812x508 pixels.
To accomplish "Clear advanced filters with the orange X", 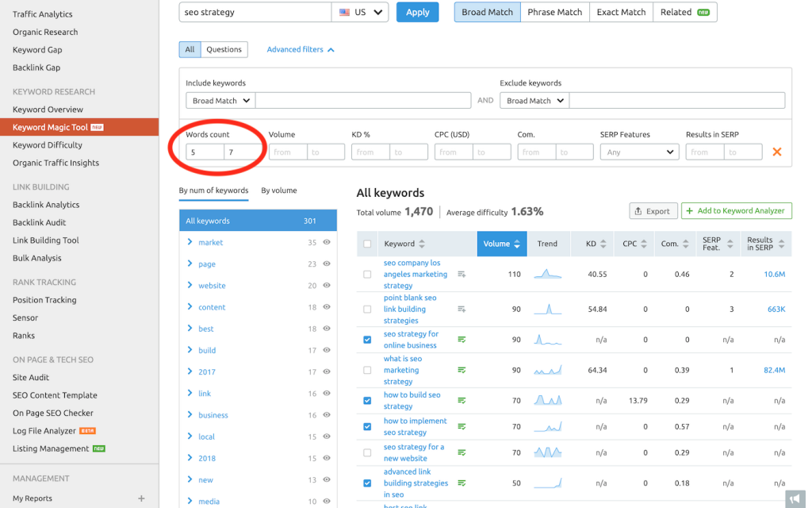I will (x=777, y=152).
